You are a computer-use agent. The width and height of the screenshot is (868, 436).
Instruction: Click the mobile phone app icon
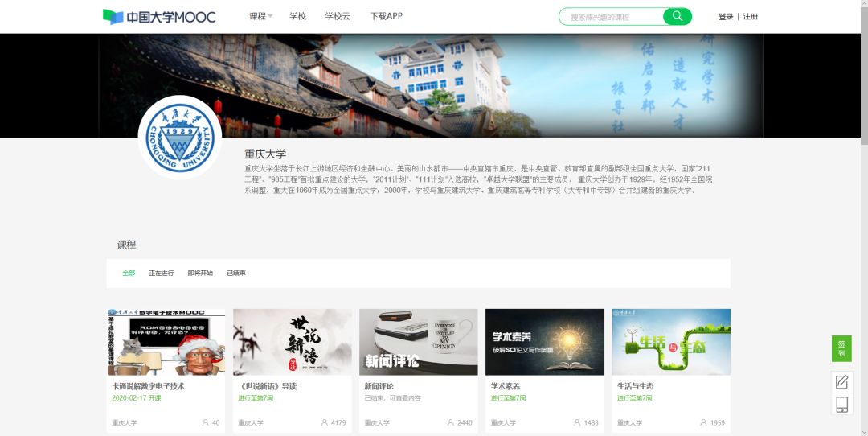coord(841,405)
